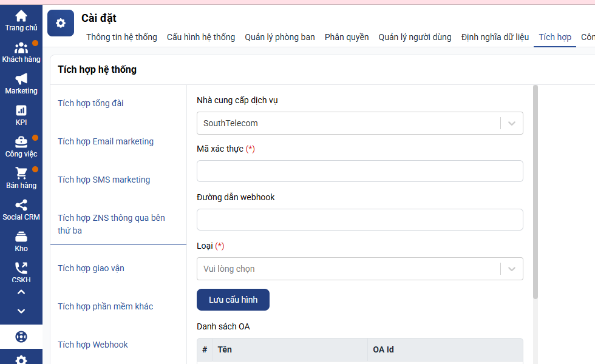
Task: Switch to the Phân quyền tab
Action: pyautogui.click(x=347, y=37)
